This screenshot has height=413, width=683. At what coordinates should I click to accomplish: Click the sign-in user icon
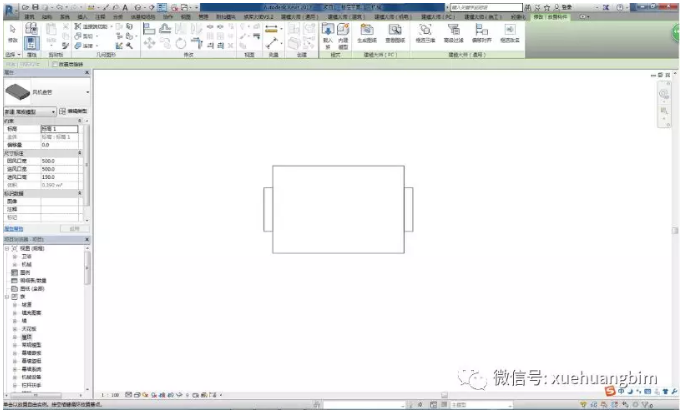coord(557,7)
